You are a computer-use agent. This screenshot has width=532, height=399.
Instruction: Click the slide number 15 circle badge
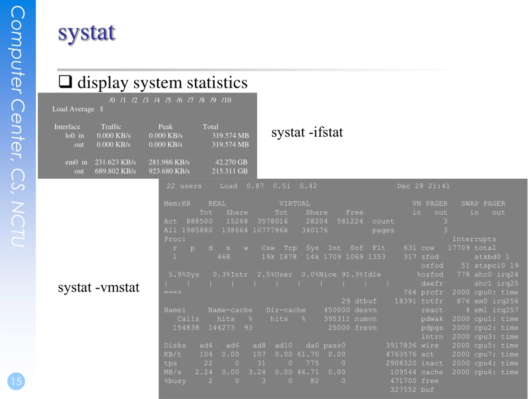[x=16, y=381]
